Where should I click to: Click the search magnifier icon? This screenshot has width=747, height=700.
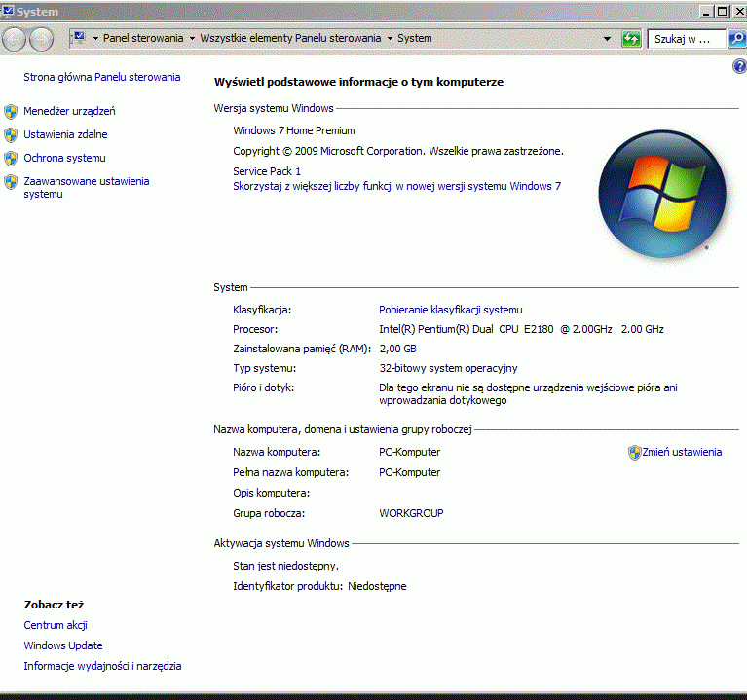pos(737,39)
